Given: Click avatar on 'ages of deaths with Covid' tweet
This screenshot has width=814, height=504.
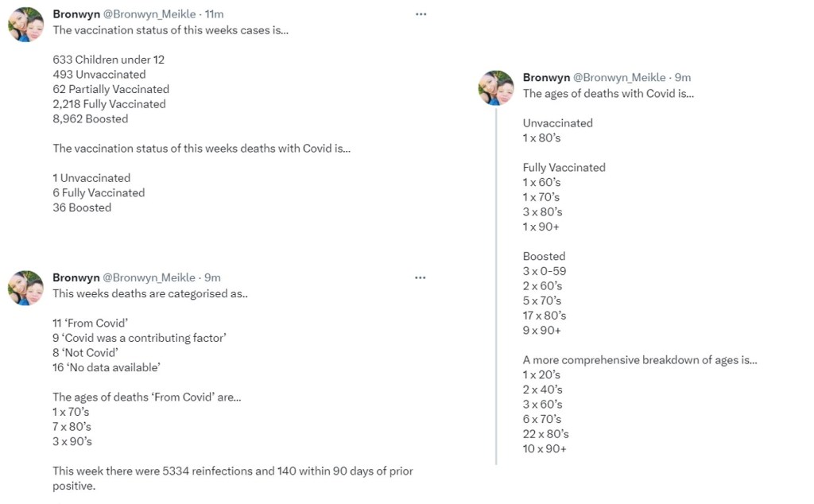Looking at the screenshot, I should pos(495,87).
